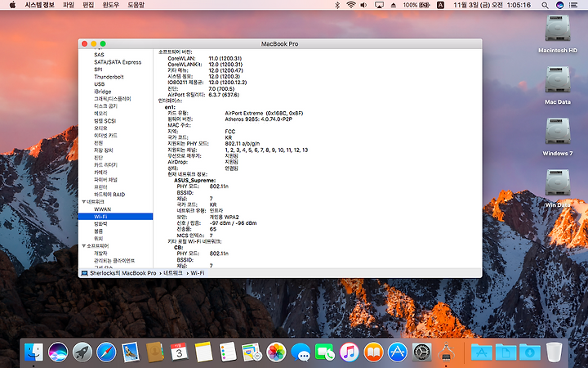Click Sherlocks의 MacBook Pro in path bar
Image resolution: width=588 pixels, height=368 pixels.
pyautogui.click(x=123, y=273)
